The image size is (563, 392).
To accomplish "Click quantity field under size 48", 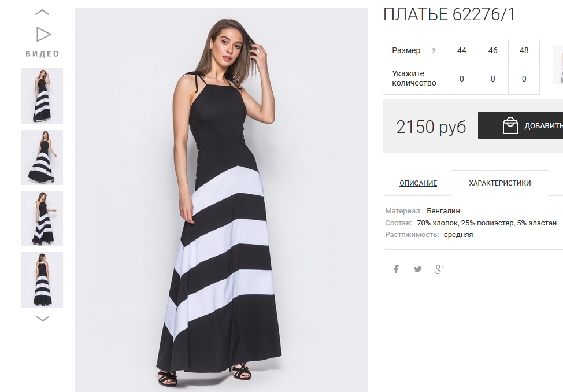I will click(524, 79).
